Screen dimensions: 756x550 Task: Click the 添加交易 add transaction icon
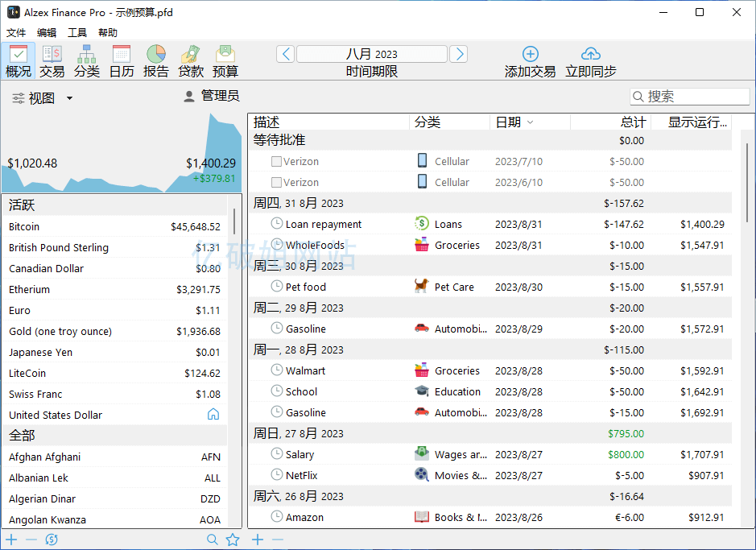point(530,56)
